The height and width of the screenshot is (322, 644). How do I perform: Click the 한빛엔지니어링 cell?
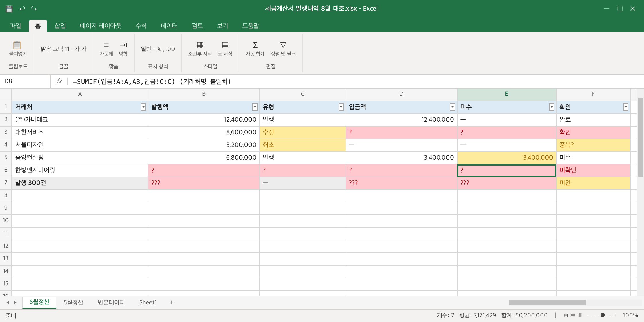[80, 170]
